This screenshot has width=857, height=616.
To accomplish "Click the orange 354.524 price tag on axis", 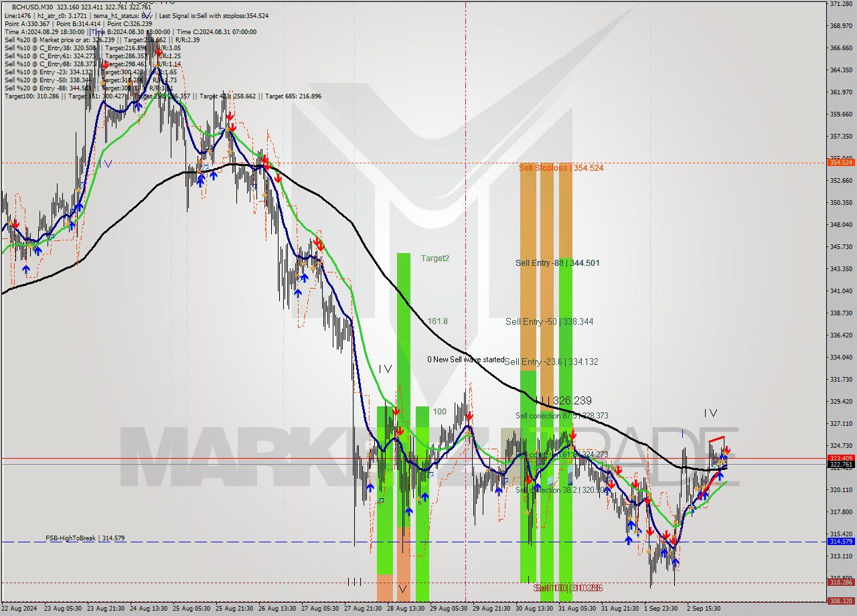I will (841, 163).
